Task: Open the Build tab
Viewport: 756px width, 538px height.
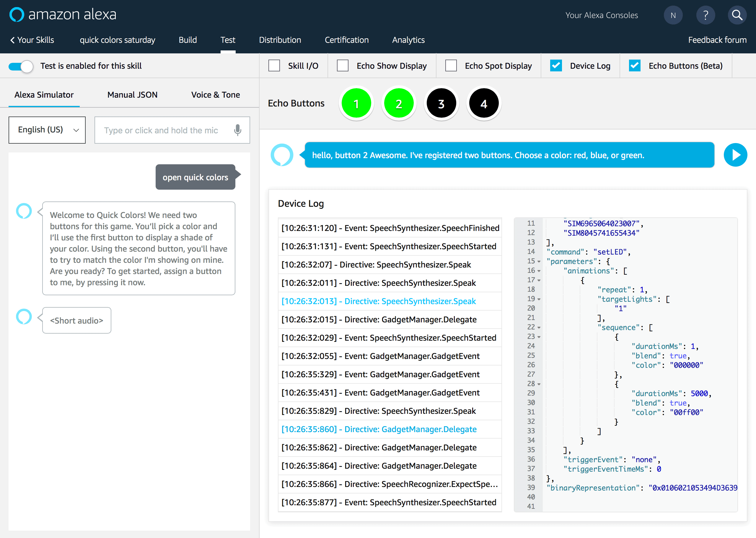Action: click(x=188, y=40)
